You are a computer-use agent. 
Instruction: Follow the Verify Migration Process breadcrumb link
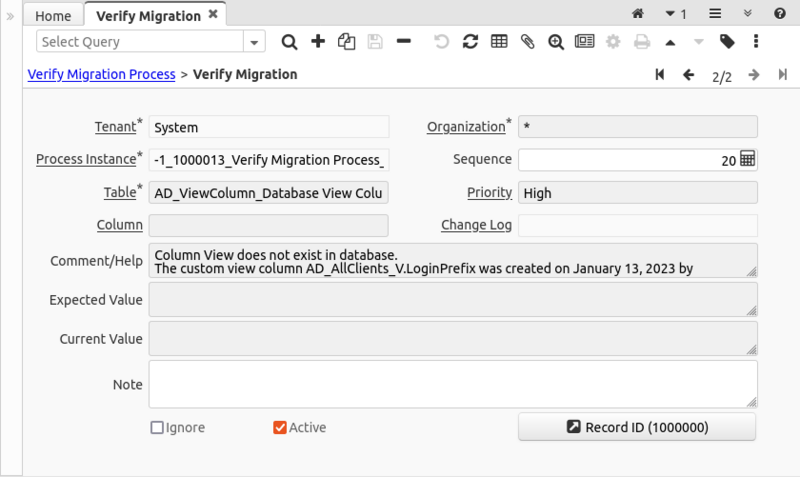click(100, 74)
